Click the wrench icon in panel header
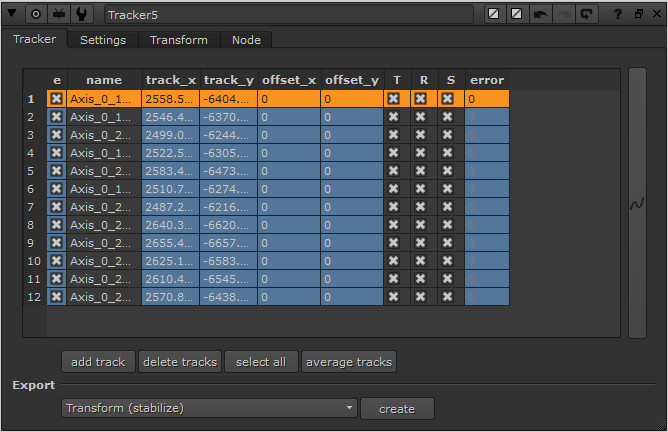Image resolution: width=668 pixels, height=432 pixels. coord(81,15)
